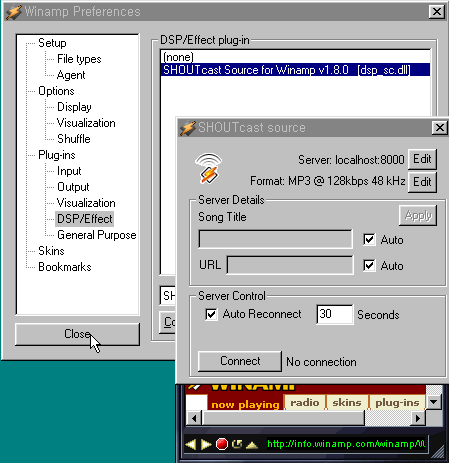Screen dimensions: 449x463
Task: Open Display options in preferences tree
Action: (x=74, y=107)
